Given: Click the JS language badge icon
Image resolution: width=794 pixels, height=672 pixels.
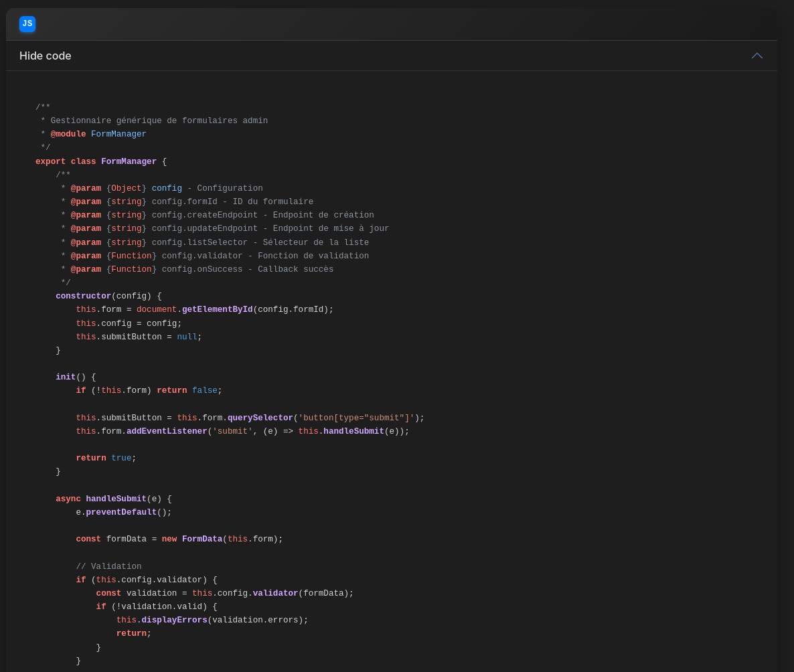Looking at the screenshot, I should tap(27, 24).
